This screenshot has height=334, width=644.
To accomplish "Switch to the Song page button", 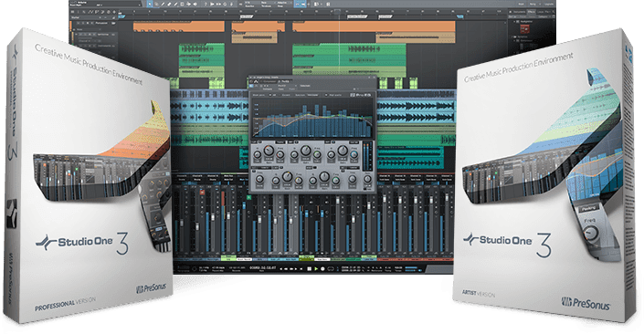I will pos(533,4).
